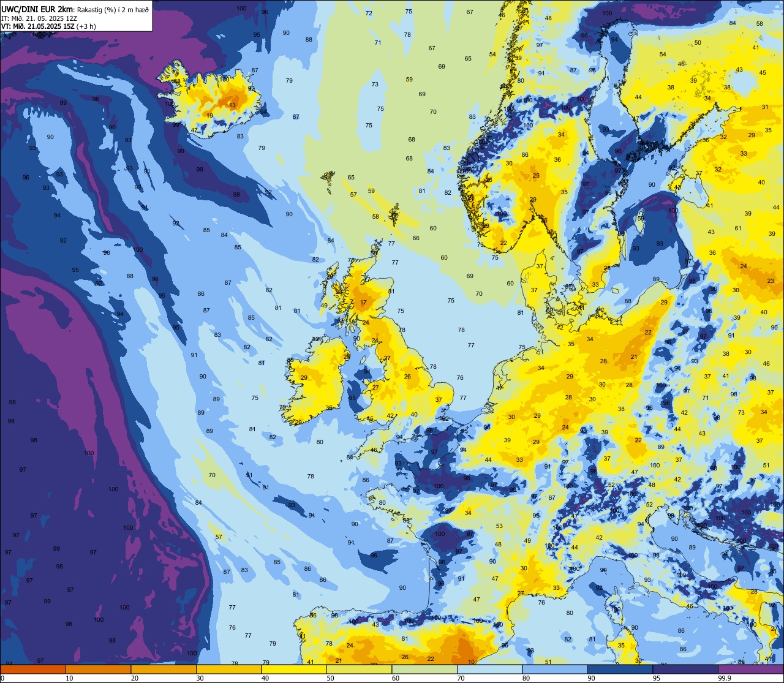Screen dimensions: 784x683
Task: Click the value 19 over southwest Iceland
Action: coord(209,115)
